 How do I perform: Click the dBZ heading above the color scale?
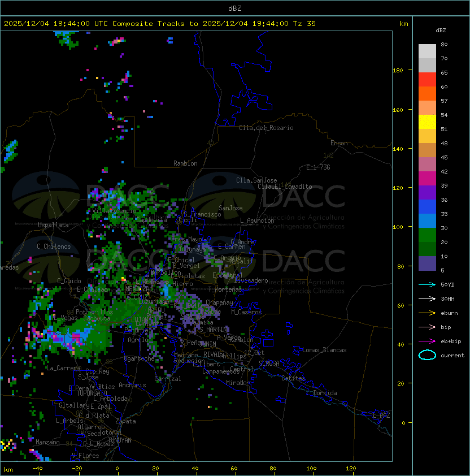pyautogui.click(x=441, y=31)
